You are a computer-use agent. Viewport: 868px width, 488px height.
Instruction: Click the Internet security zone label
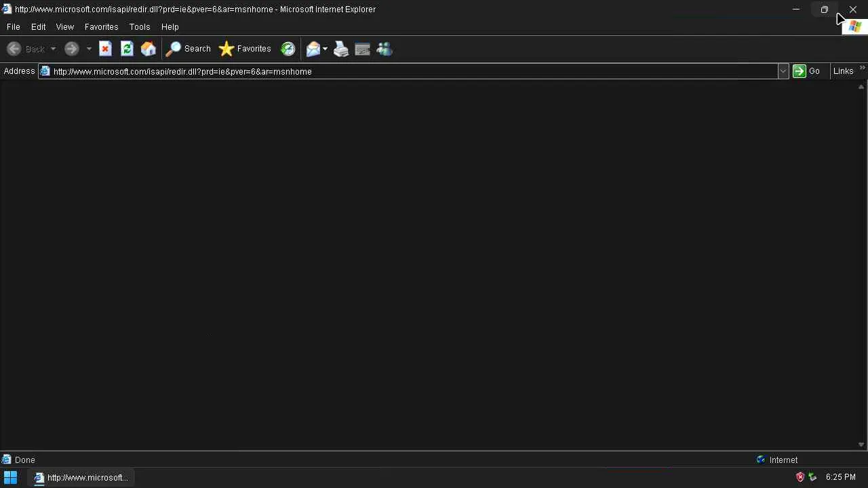point(783,460)
